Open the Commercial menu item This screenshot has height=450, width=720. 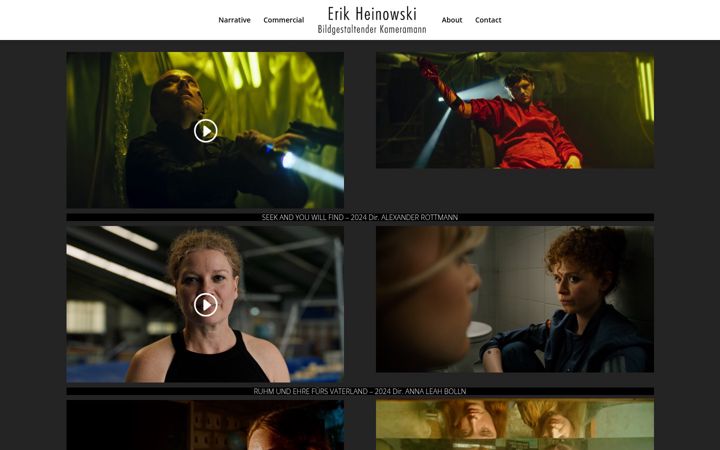283,20
